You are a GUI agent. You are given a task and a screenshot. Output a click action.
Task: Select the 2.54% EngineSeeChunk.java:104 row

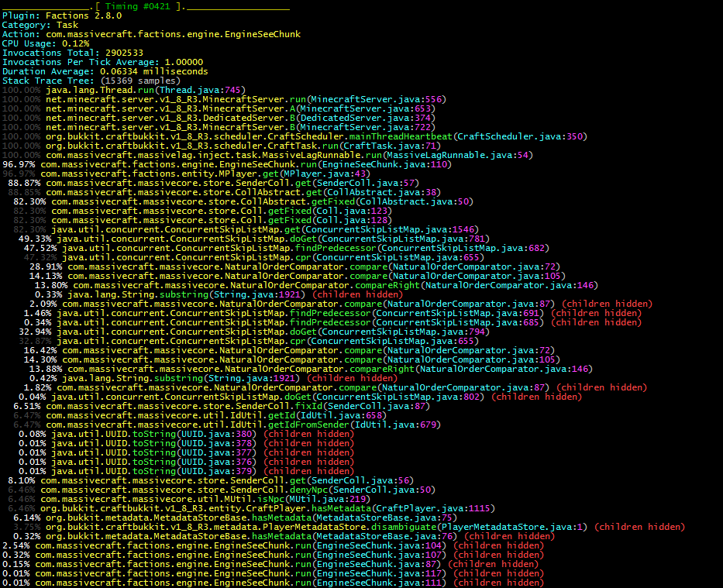point(274,545)
